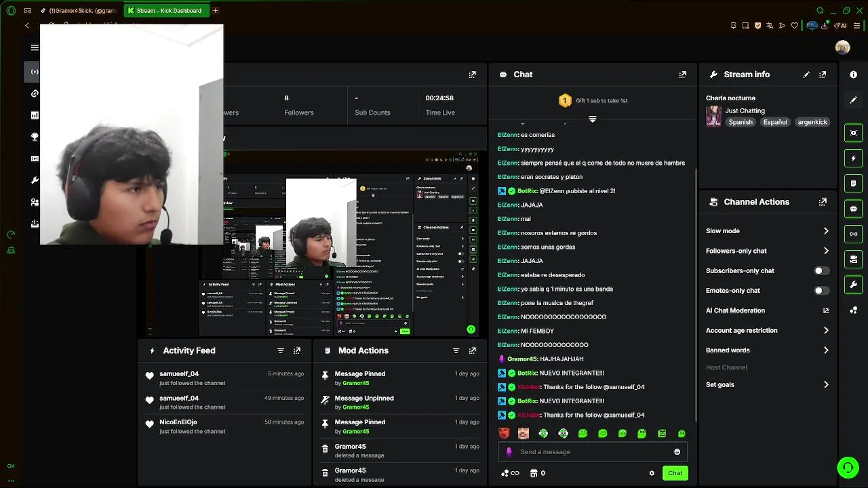Viewport: 868px width, 488px height.
Task: Expand Account age restriction settings
Action: tap(826, 331)
